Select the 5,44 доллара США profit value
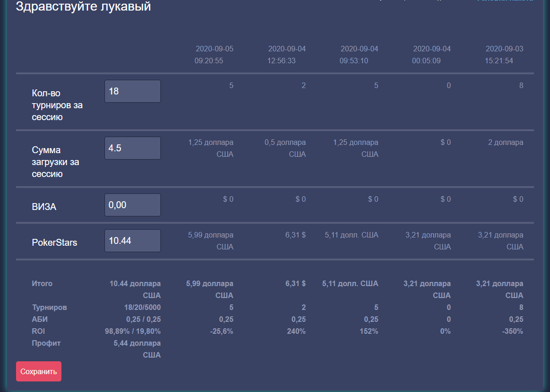Image resolution: width=550 pixels, height=392 pixels. point(137,349)
